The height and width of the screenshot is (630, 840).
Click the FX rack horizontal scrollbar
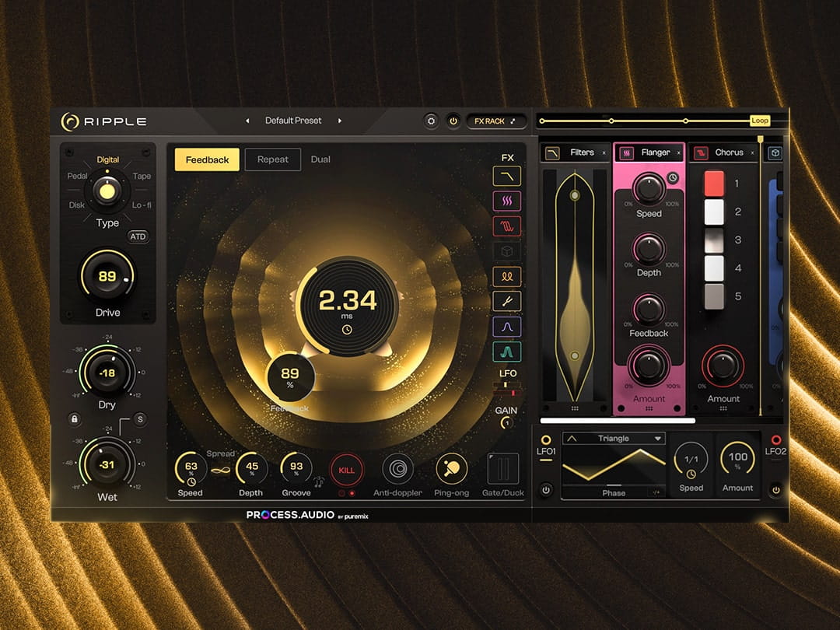[x=618, y=421]
